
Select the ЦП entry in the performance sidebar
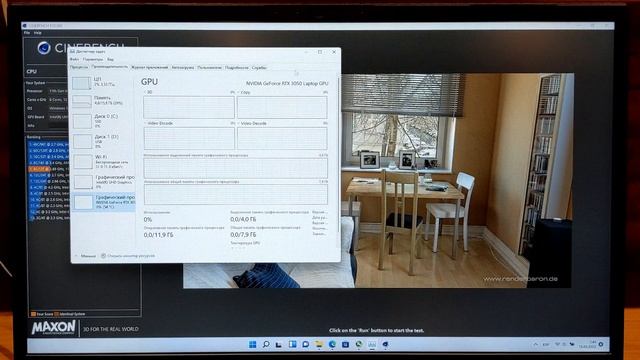tap(103, 82)
